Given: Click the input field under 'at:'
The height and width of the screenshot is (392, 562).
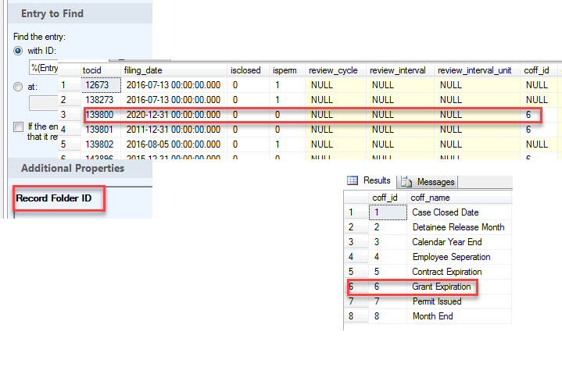Looking at the screenshot, I should (43, 103).
